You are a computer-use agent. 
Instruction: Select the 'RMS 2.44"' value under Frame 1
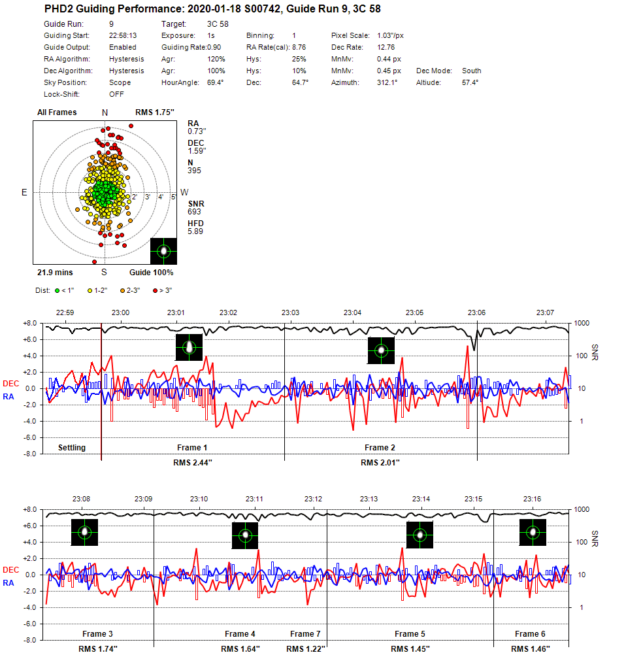click(193, 463)
